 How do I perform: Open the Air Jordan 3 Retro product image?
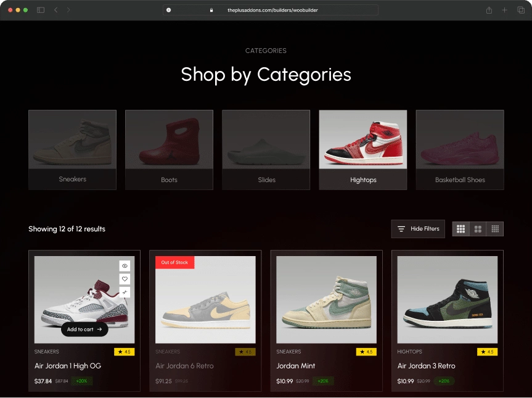click(448, 299)
